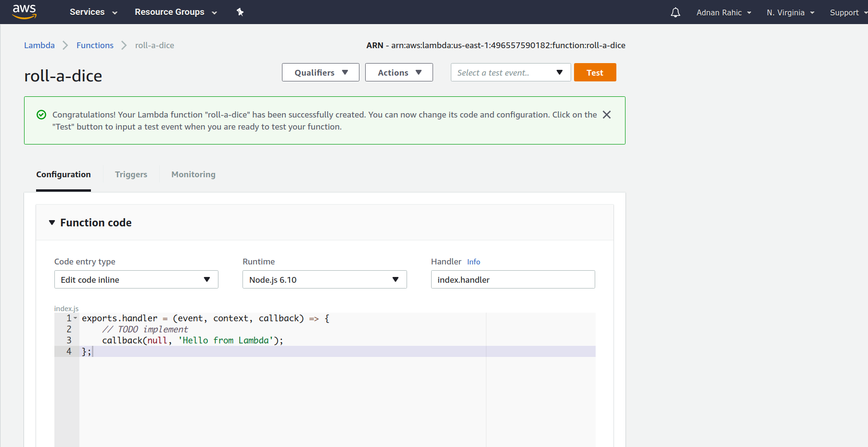This screenshot has width=868, height=447.
Task: Click the 'TODO implement' comment line
Action: pyautogui.click(x=145, y=329)
